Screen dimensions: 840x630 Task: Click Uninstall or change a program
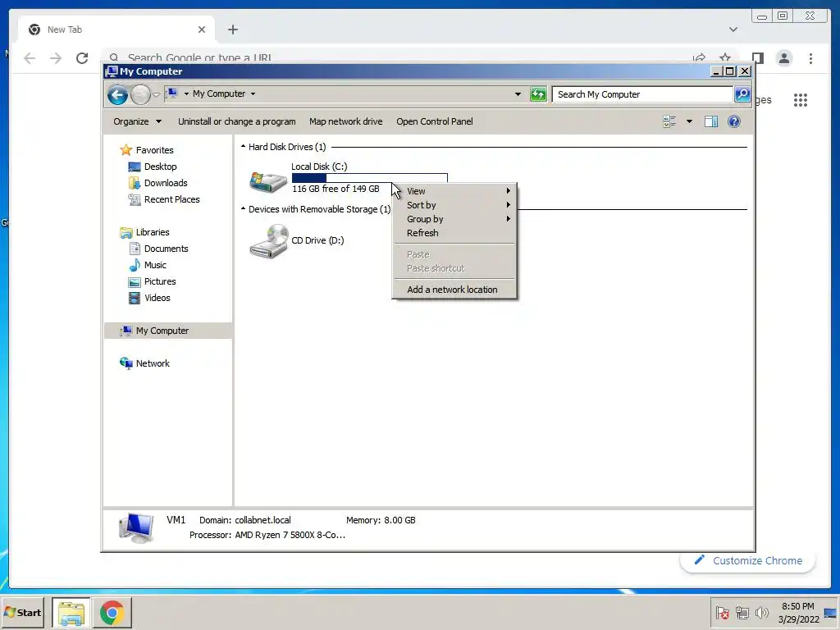[237, 121]
